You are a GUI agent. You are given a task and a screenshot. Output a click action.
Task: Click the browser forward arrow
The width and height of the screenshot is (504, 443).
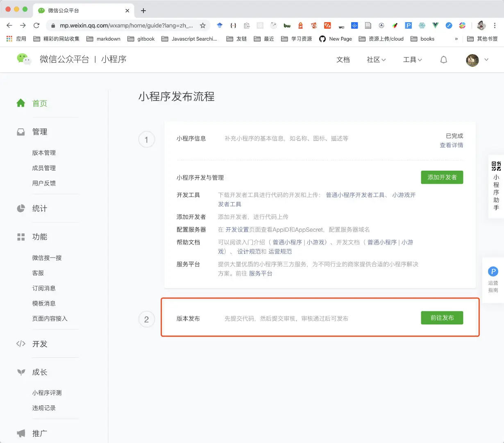[x=23, y=25]
